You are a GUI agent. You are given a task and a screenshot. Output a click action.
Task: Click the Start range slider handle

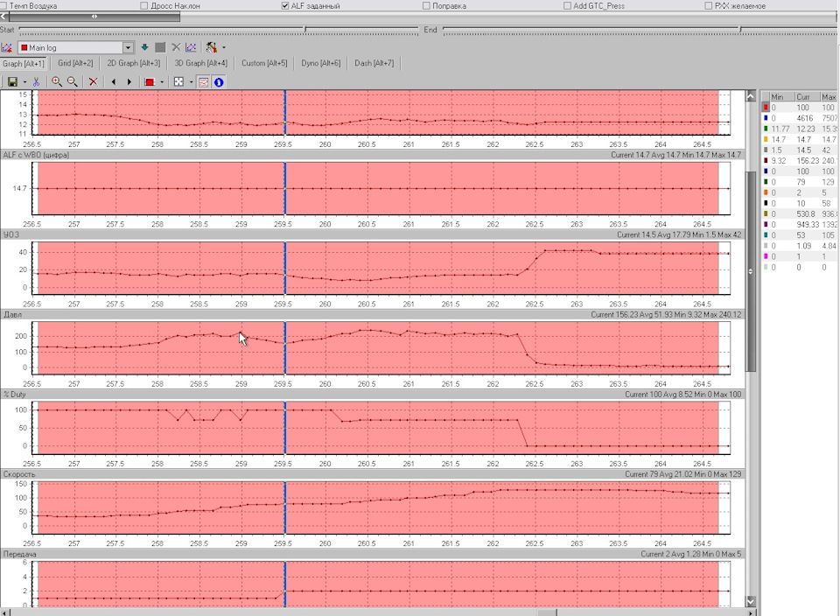coord(304,29)
